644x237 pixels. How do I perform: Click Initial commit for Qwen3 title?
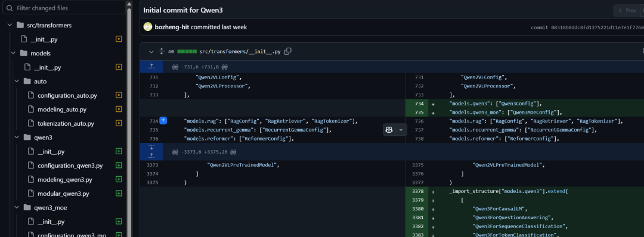click(183, 10)
